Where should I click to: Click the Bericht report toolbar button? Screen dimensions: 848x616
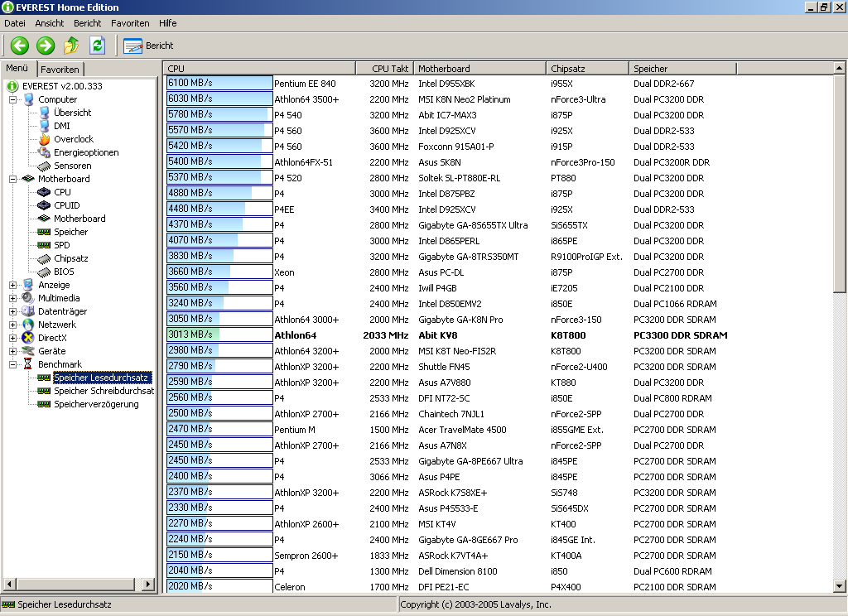tap(148, 46)
